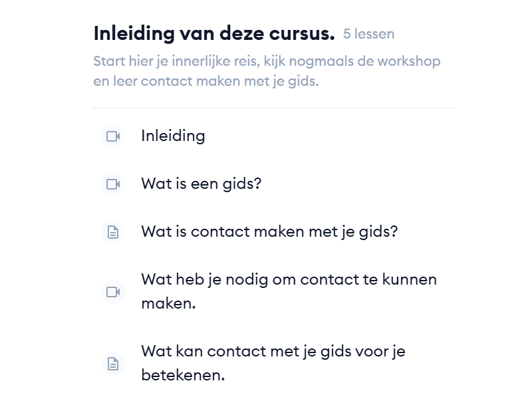Click the heading "Inleiding van deze cursus."
The width and height of the screenshot is (532, 399).
point(213,33)
